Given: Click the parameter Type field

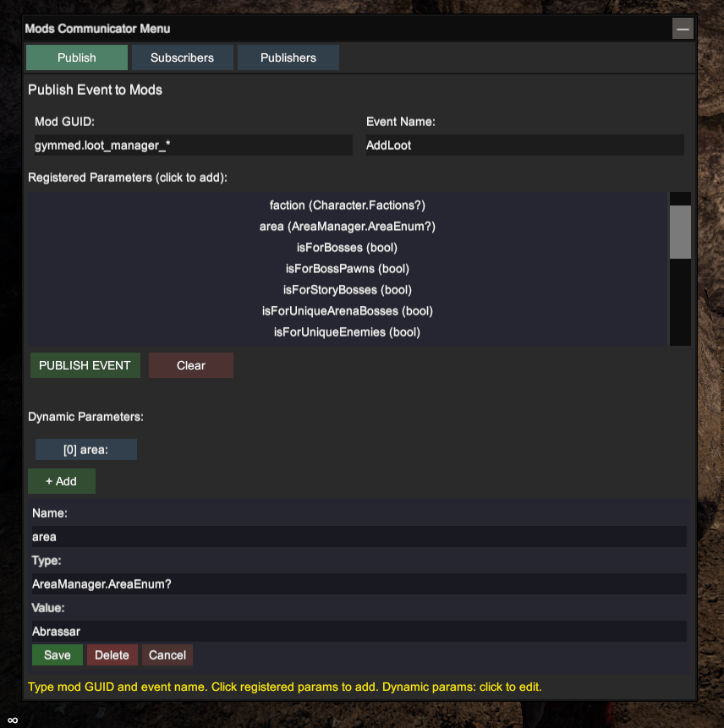Looking at the screenshot, I should [x=359, y=584].
